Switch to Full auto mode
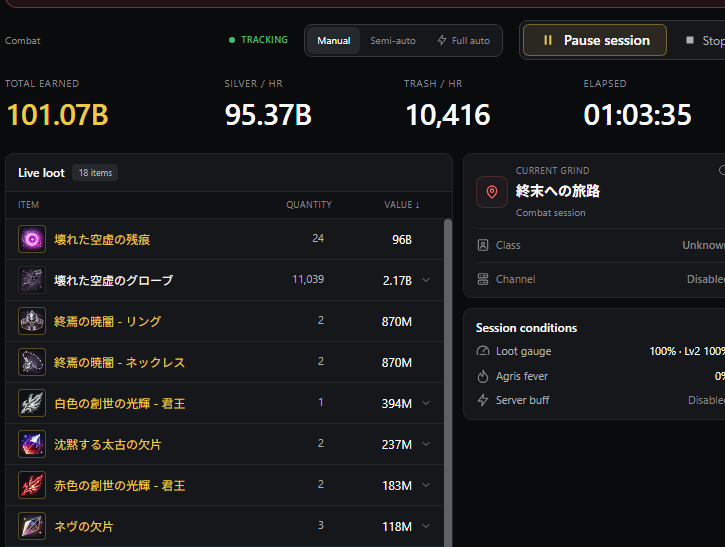The image size is (725, 547). point(464,41)
